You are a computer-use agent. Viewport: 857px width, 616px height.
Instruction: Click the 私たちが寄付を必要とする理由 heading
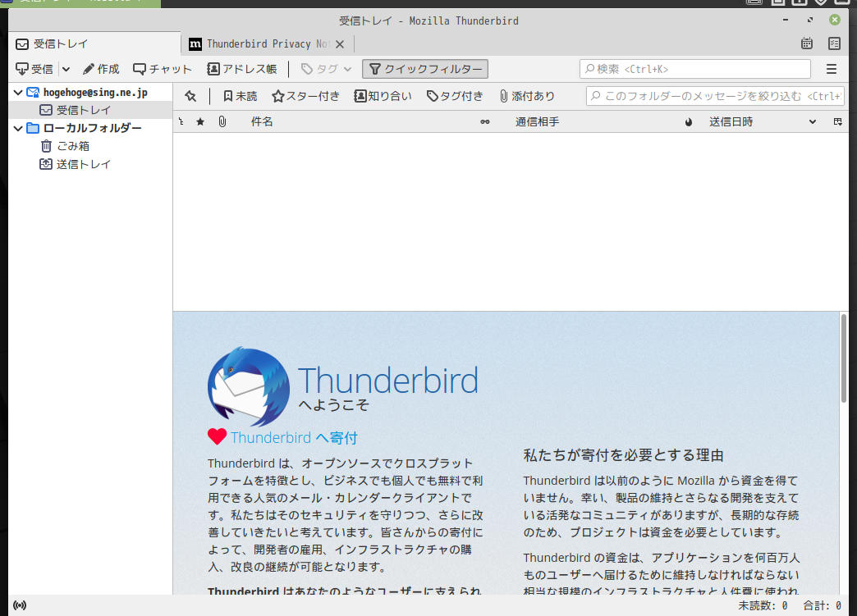click(623, 455)
